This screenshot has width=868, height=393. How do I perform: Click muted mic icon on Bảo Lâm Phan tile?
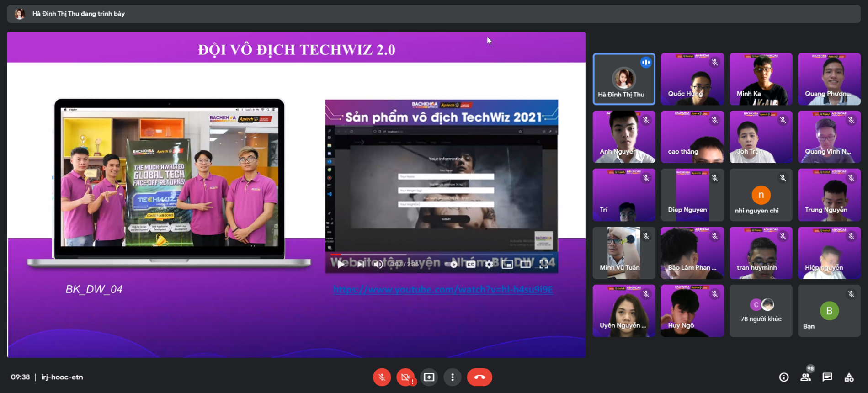pyautogui.click(x=715, y=236)
